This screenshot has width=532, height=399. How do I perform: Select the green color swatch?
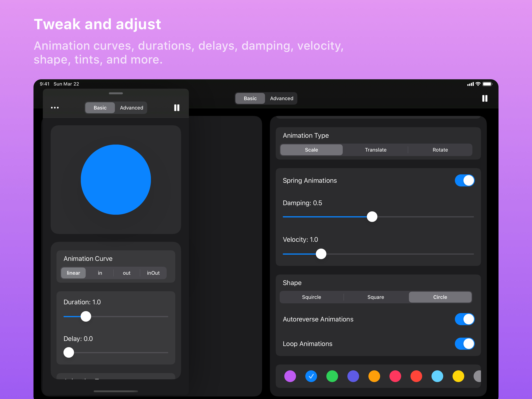tap(332, 376)
